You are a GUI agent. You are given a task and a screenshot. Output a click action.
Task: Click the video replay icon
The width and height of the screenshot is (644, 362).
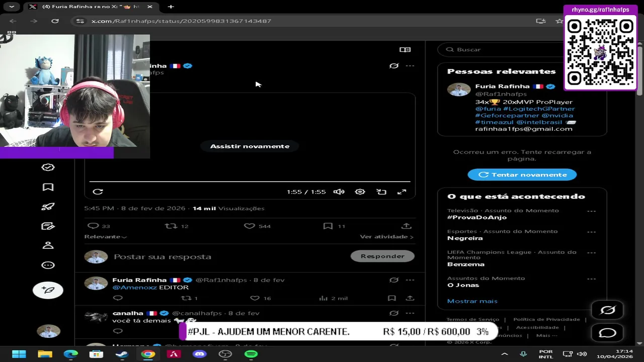tap(98, 192)
